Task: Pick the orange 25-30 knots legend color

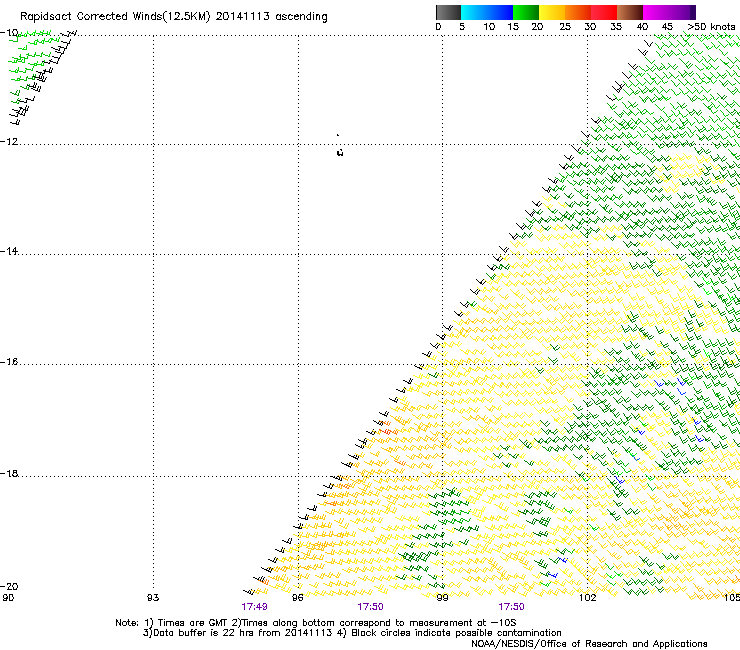Action: tap(578, 12)
